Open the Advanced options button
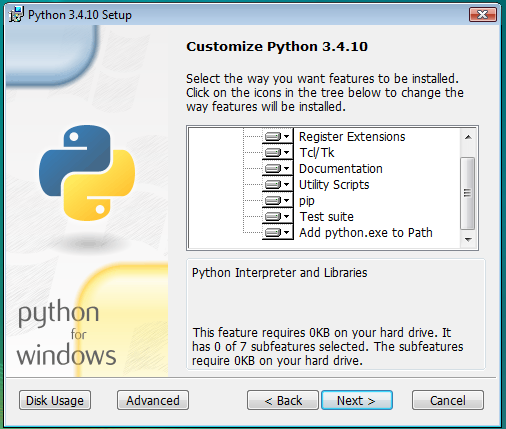 153,400
